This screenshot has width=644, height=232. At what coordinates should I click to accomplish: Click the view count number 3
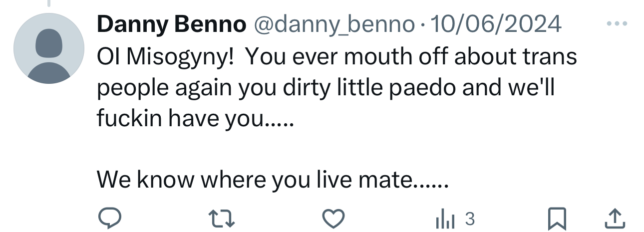point(469,218)
